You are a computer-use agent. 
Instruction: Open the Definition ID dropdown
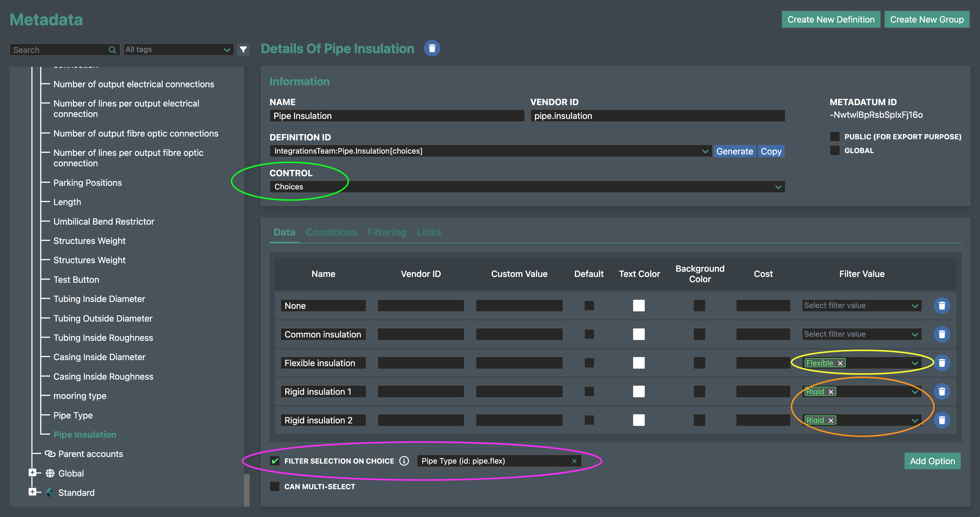[490, 151]
